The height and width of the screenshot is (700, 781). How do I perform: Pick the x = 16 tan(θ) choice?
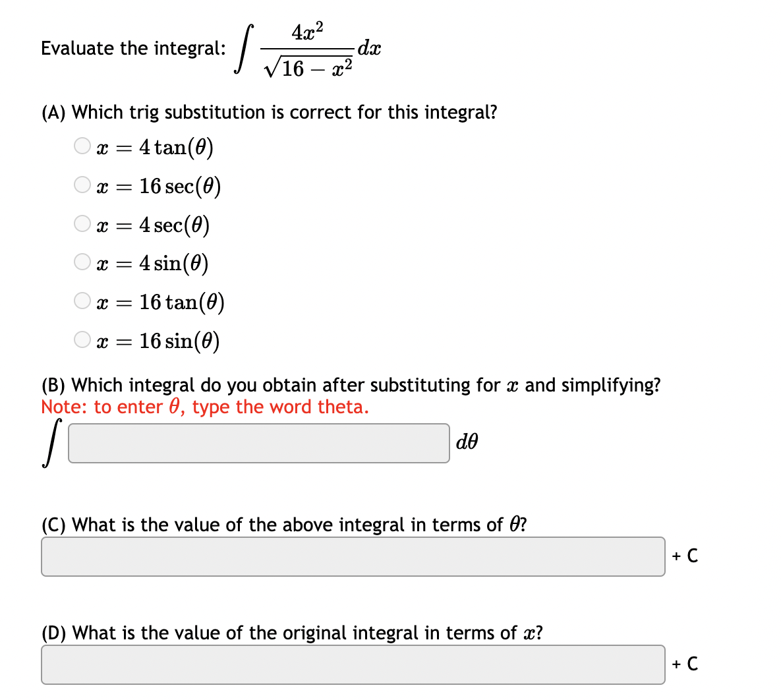82,301
